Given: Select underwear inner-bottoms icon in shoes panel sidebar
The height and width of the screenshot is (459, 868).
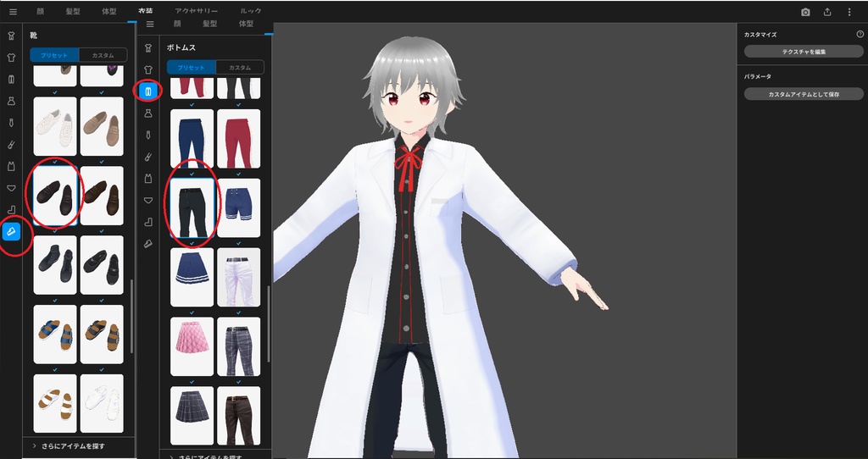Looking at the screenshot, I should [x=11, y=188].
